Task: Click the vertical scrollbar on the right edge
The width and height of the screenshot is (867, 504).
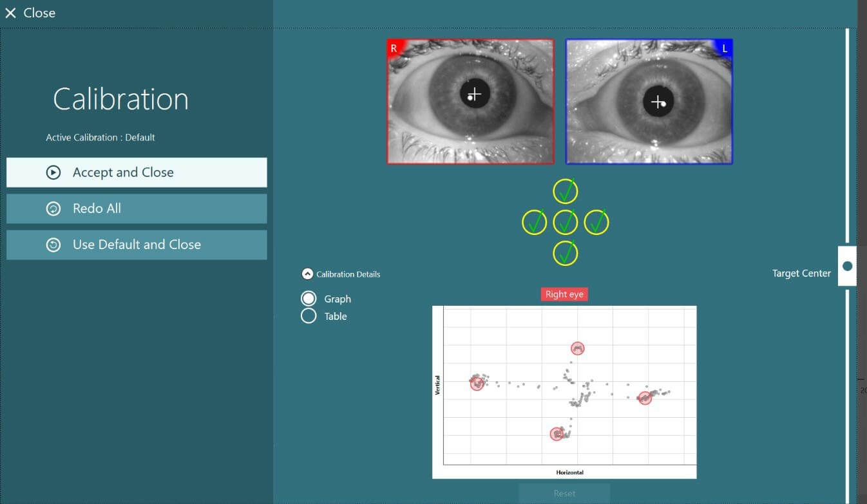Action: coord(847,129)
